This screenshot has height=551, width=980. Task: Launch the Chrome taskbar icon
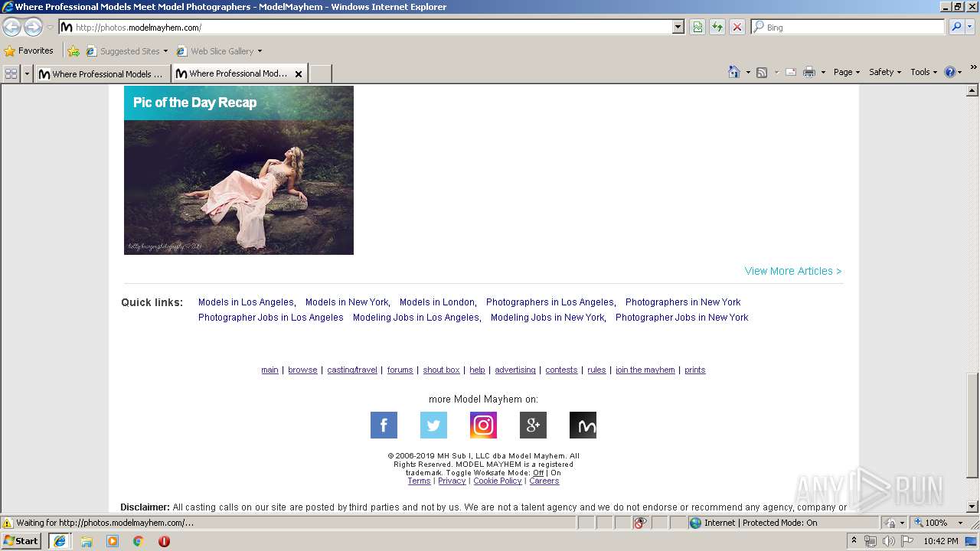[139, 541]
